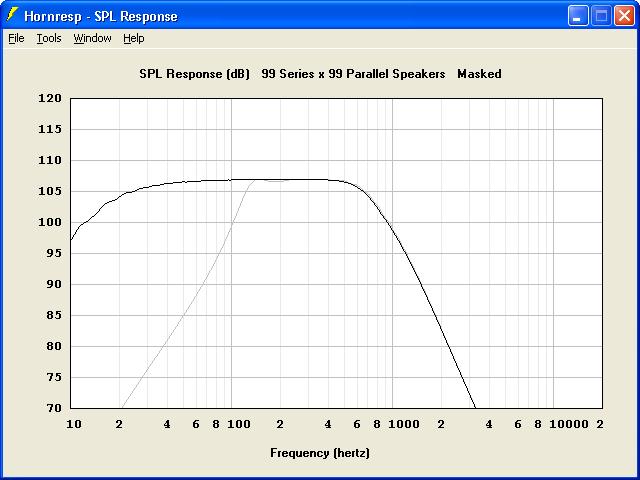
Task: Click the 'Frequency (hertz)' axis label
Action: pyautogui.click(x=320, y=453)
